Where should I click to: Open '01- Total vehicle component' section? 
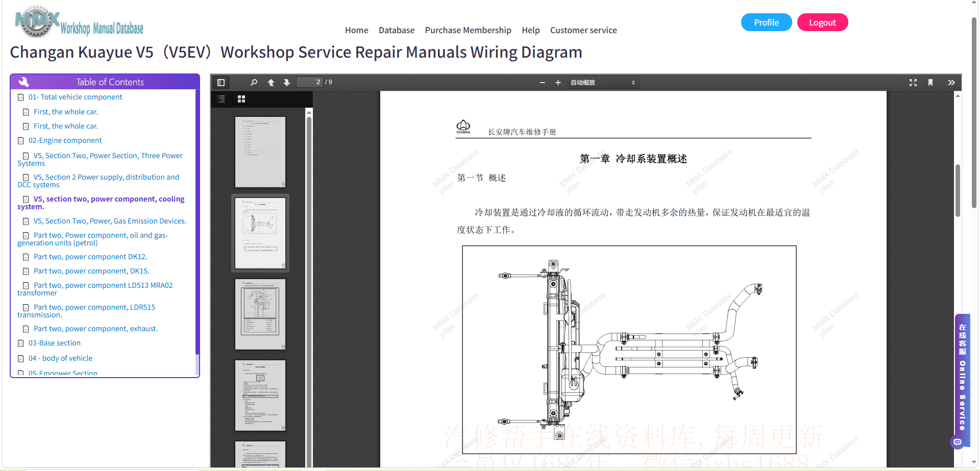[x=75, y=97]
